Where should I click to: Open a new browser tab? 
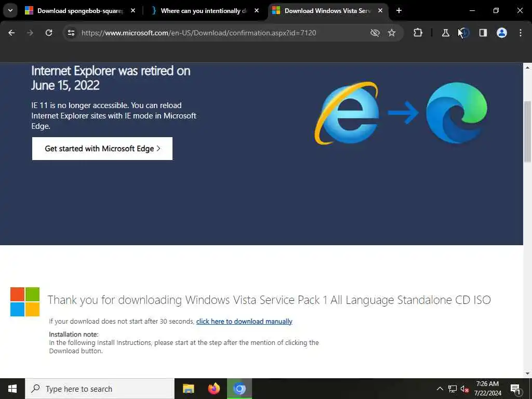point(399,11)
